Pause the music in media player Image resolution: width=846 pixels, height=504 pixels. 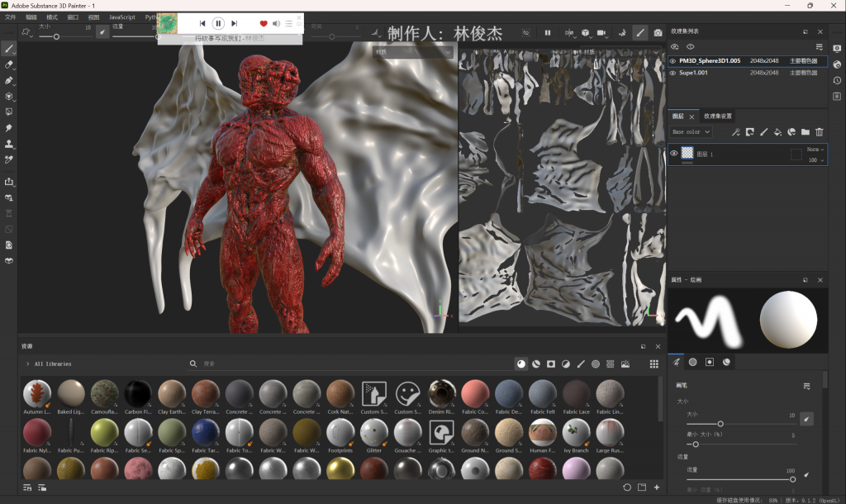click(x=218, y=24)
